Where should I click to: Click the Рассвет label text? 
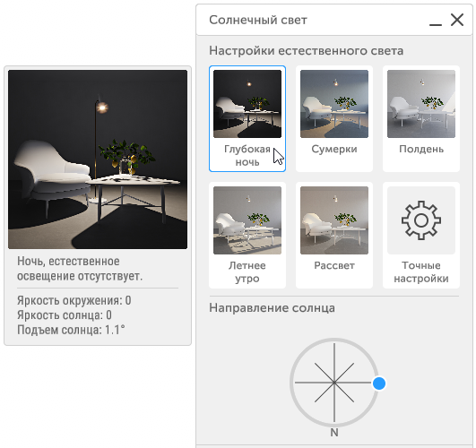point(334,265)
